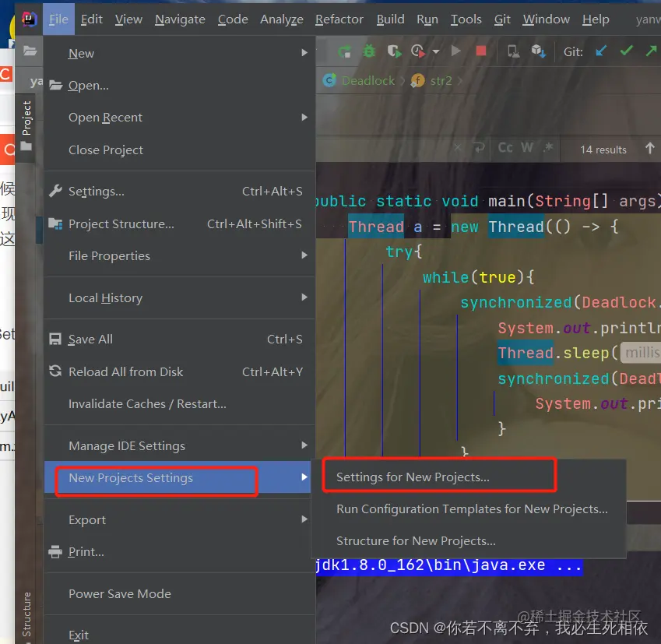The image size is (661, 644).
Task: Expand File Properties submenu
Action: [180, 255]
